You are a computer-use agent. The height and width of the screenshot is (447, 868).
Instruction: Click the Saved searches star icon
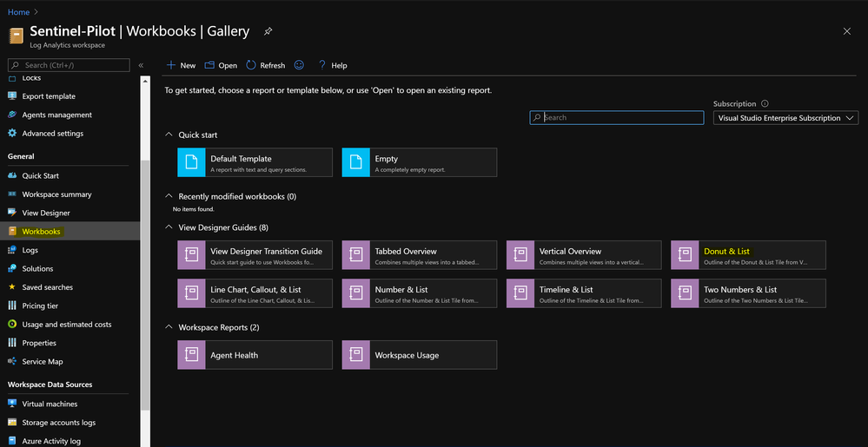coord(12,287)
